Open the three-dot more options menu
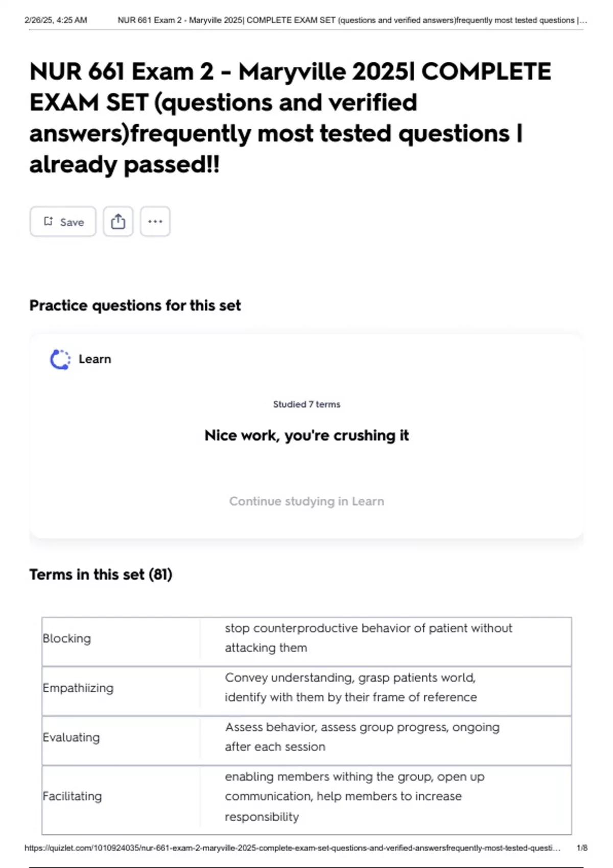 (x=155, y=222)
